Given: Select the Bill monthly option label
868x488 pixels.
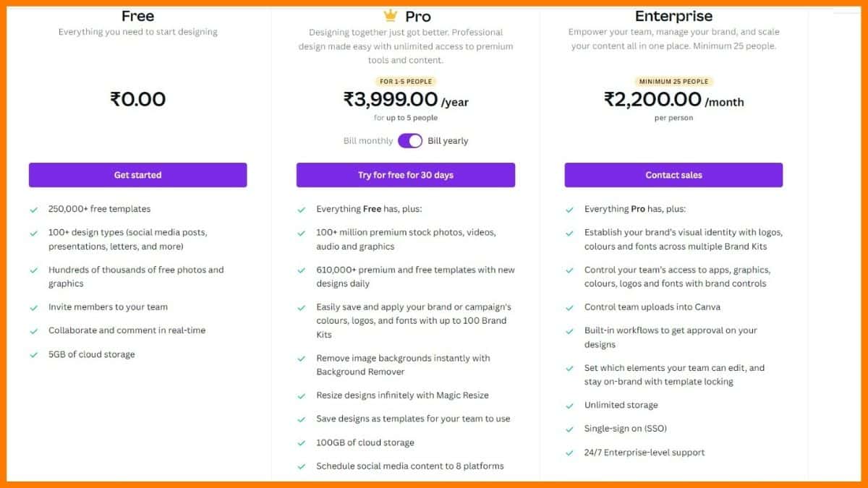Looking at the screenshot, I should coord(368,141).
